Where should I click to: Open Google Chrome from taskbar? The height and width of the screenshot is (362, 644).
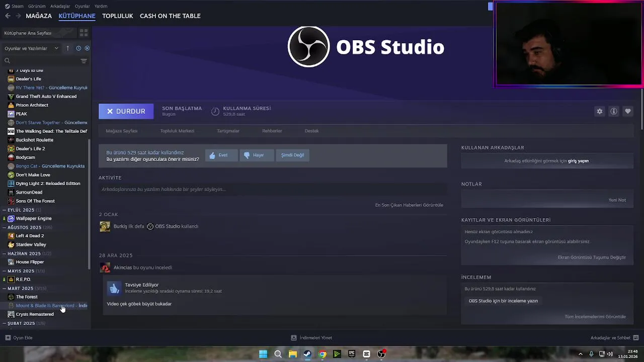[322, 354]
